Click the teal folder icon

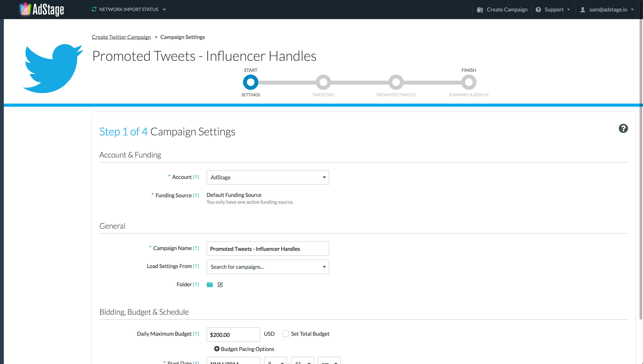tap(210, 284)
